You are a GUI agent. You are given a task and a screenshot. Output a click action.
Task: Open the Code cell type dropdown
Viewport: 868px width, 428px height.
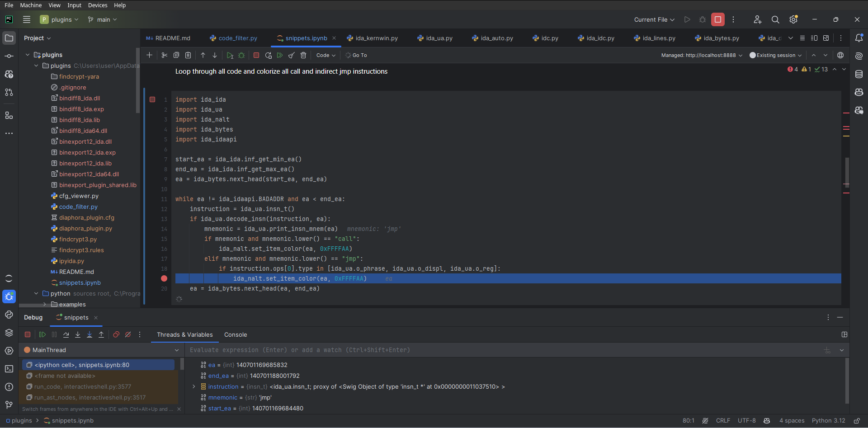pos(326,55)
